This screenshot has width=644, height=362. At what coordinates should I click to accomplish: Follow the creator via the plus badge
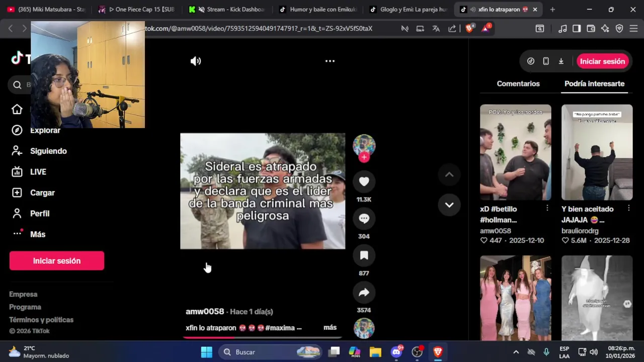point(364,157)
